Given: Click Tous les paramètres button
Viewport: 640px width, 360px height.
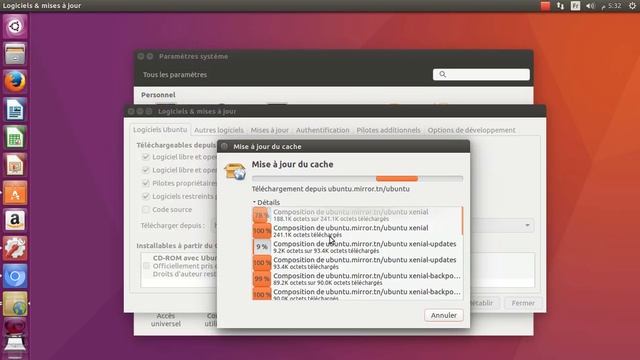Looking at the screenshot, I should [175, 75].
